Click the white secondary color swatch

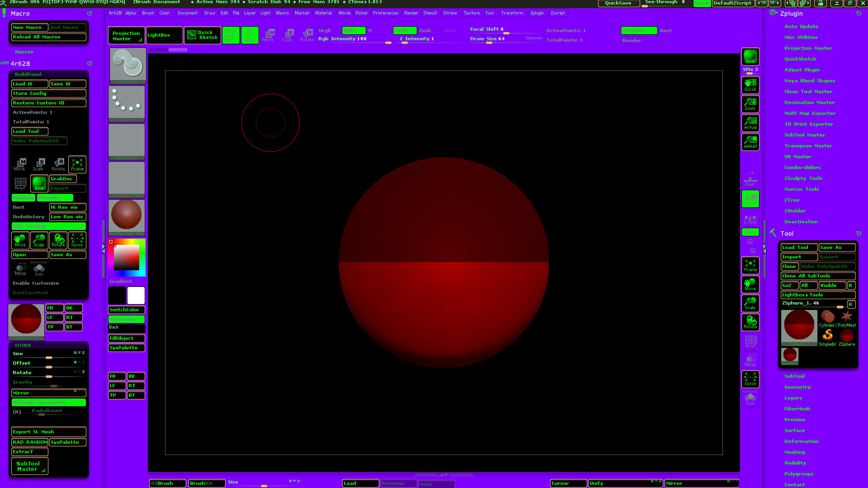click(x=136, y=296)
